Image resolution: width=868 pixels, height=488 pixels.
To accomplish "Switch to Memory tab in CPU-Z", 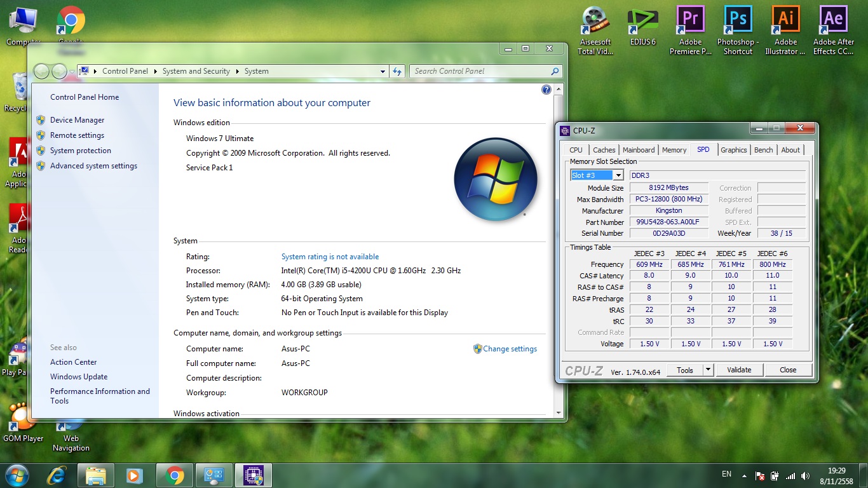I will click(674, 150).
